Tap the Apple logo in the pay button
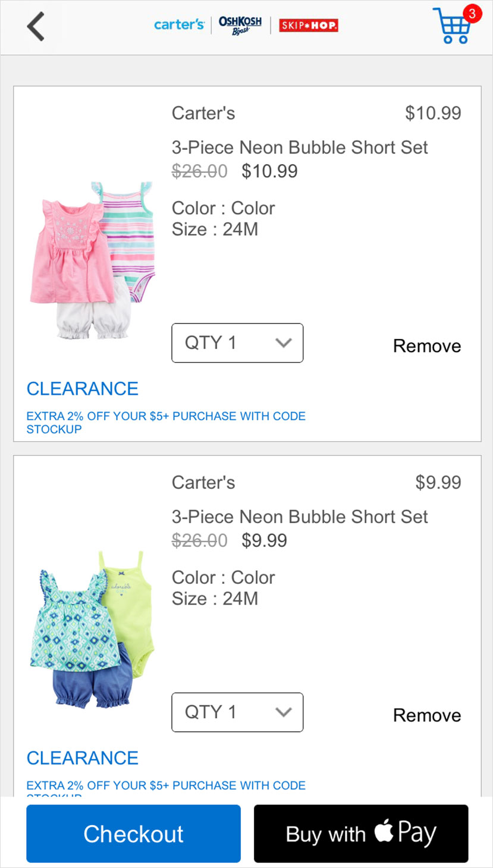 384,830
